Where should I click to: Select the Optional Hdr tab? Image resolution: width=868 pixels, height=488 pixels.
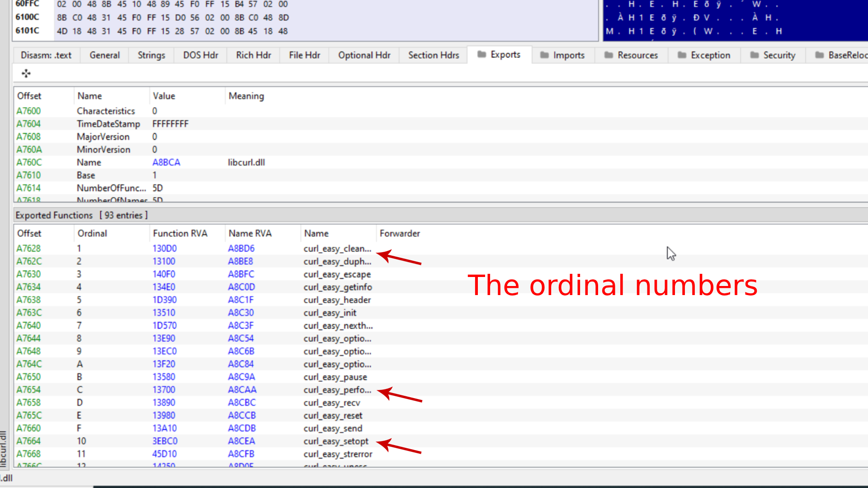pos(364,55)
